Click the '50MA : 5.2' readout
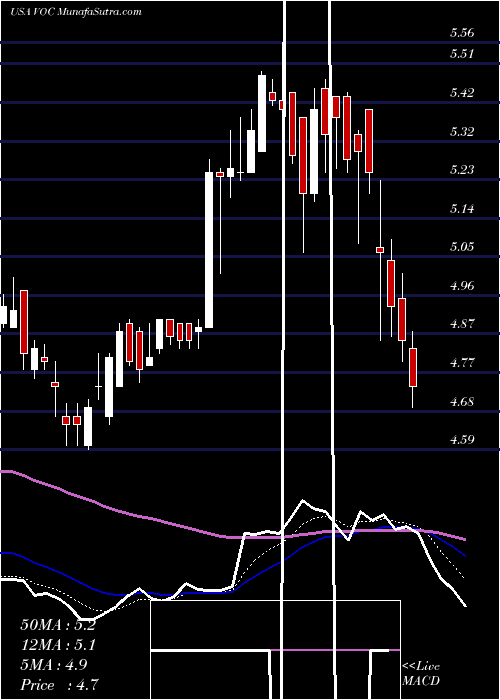Viewport: 500px width, 700px height. pyautogui.click(x=58, y=625)
